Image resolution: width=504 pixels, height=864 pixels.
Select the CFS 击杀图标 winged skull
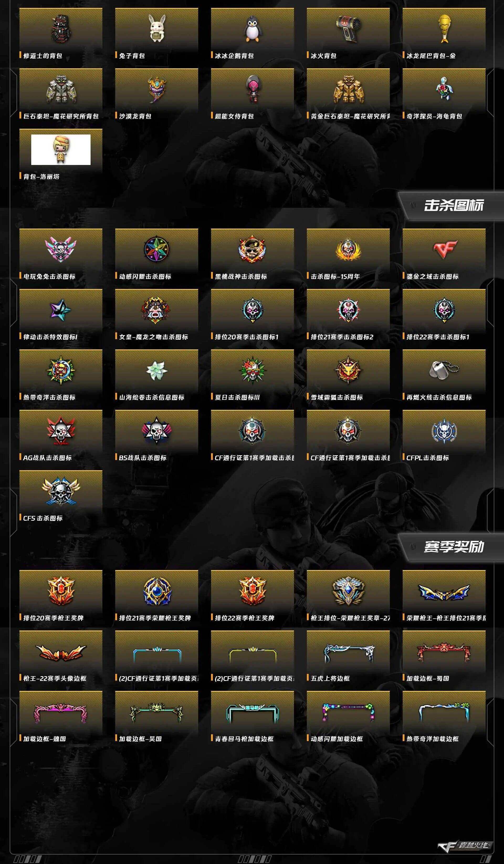click(61, 491)
